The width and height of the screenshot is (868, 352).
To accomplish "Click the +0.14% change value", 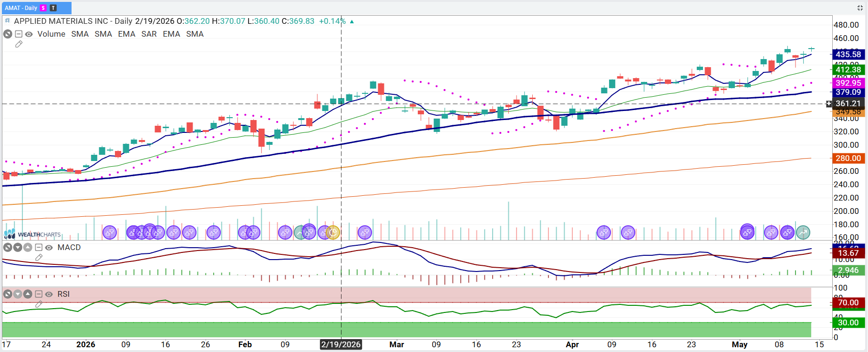I will (332, 21).
